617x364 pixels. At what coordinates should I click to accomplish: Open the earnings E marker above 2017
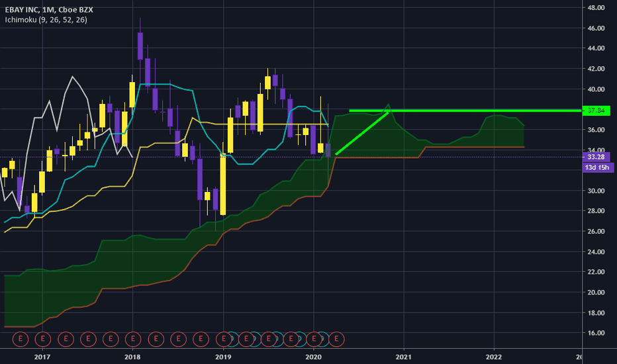[43, 339]
